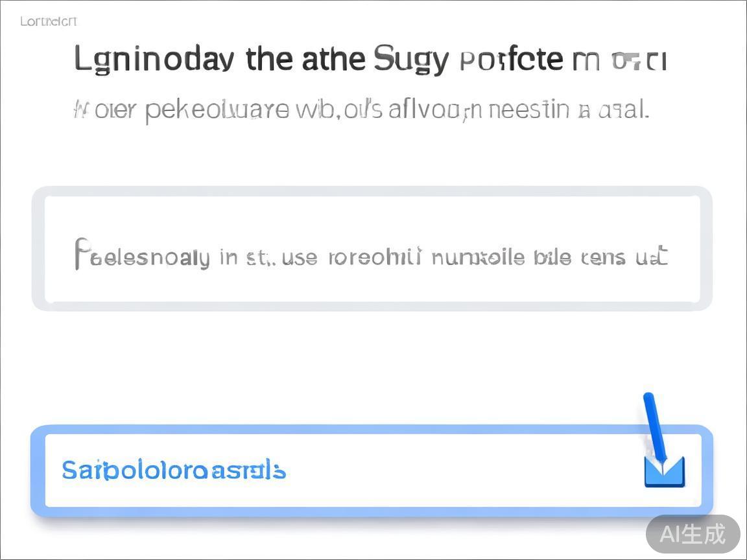Viewport: 747px width, 560px height.
Task: Click "neestin" in the gray subtitle
Action: point(527,110)
